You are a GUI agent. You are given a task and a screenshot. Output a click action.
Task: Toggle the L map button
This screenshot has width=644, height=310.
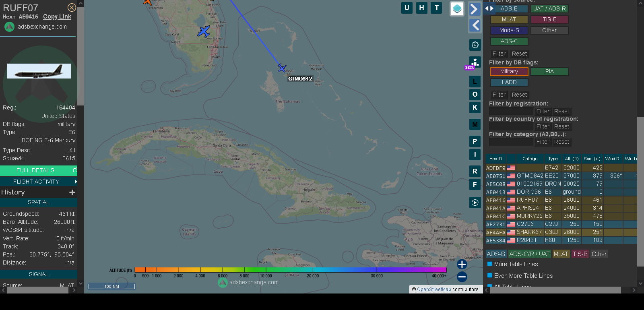(475, 81)
